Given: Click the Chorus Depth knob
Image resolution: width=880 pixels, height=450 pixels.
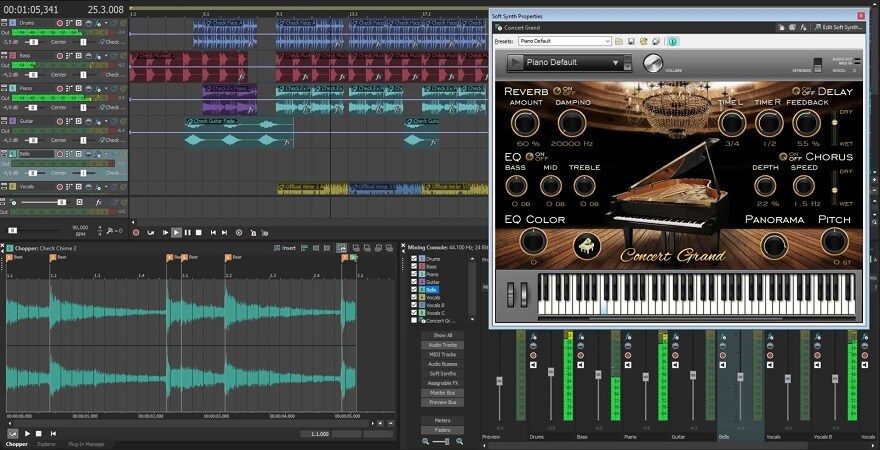Looking at the screenshot, I should click(x=765, y=186).
